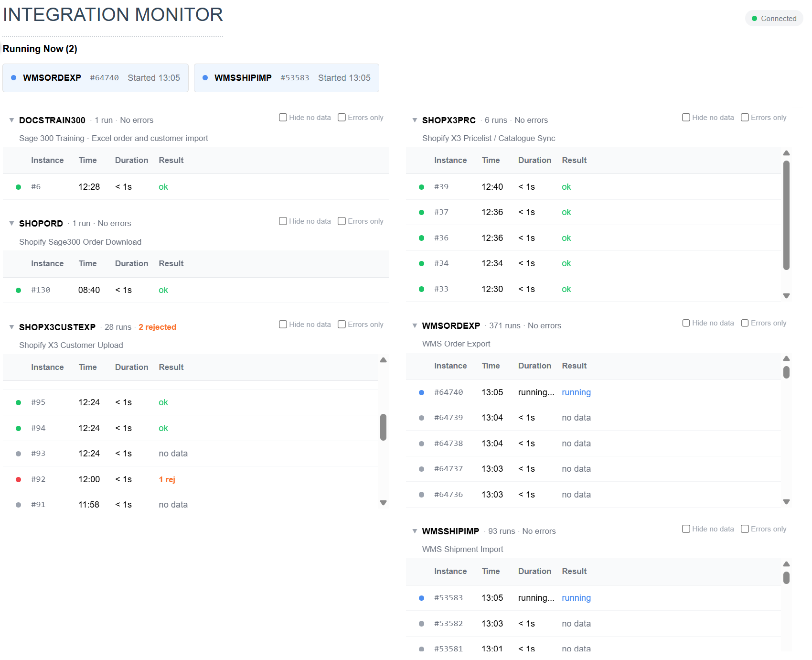812x660 pixels.
Task: Enable Errors only for SHOPX3CUSTEXP
Action: [342, 324]
